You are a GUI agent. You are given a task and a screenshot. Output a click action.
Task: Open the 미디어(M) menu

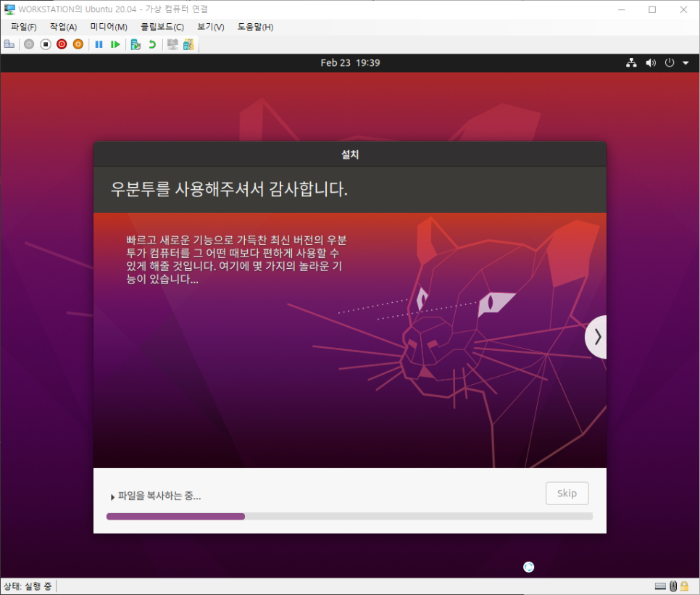[109, 28]
